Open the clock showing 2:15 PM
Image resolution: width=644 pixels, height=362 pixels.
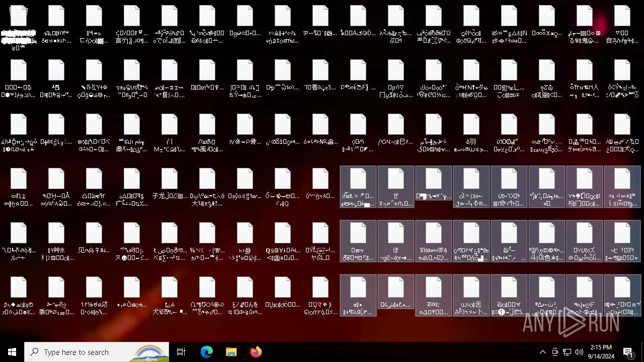[601, 352]
